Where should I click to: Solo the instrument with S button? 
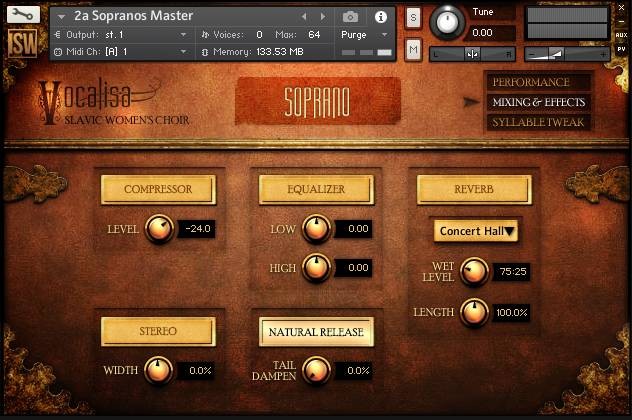point(413,18)
